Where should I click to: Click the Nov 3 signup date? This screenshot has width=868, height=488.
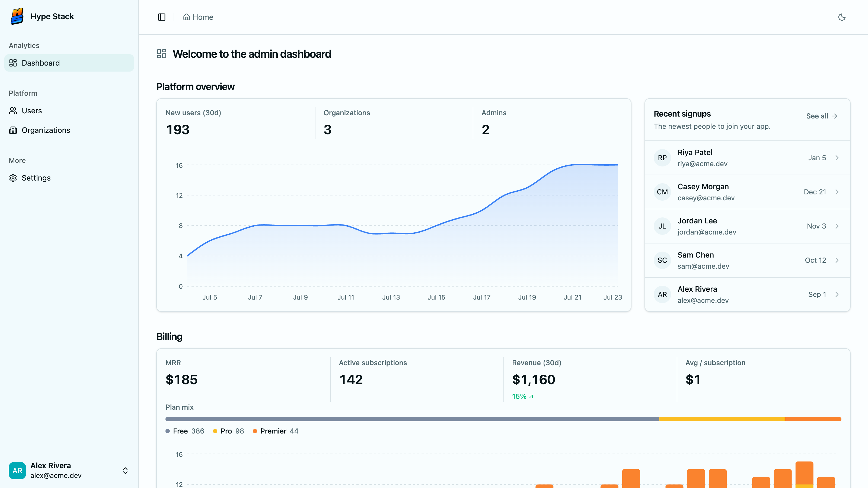point(816,226)
